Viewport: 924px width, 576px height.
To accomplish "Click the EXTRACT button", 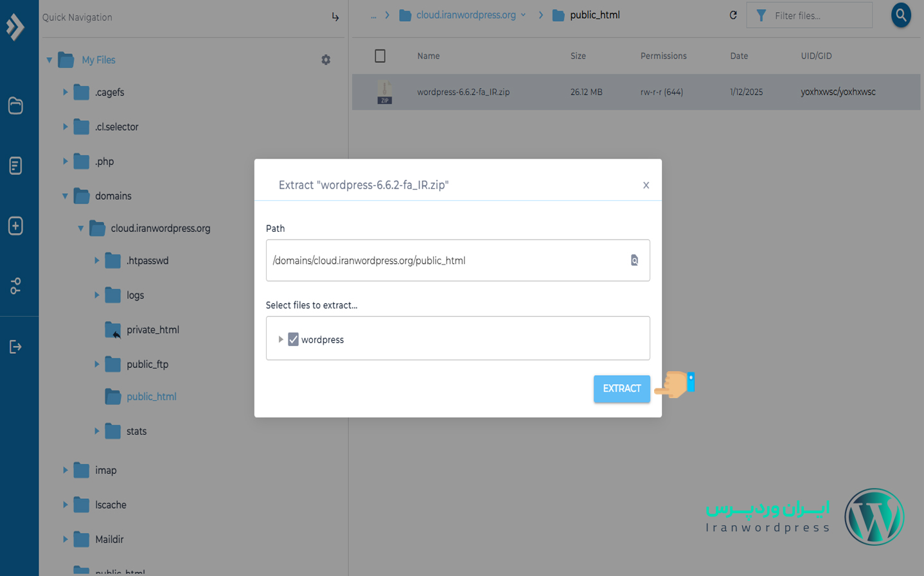I will (621, 388).
